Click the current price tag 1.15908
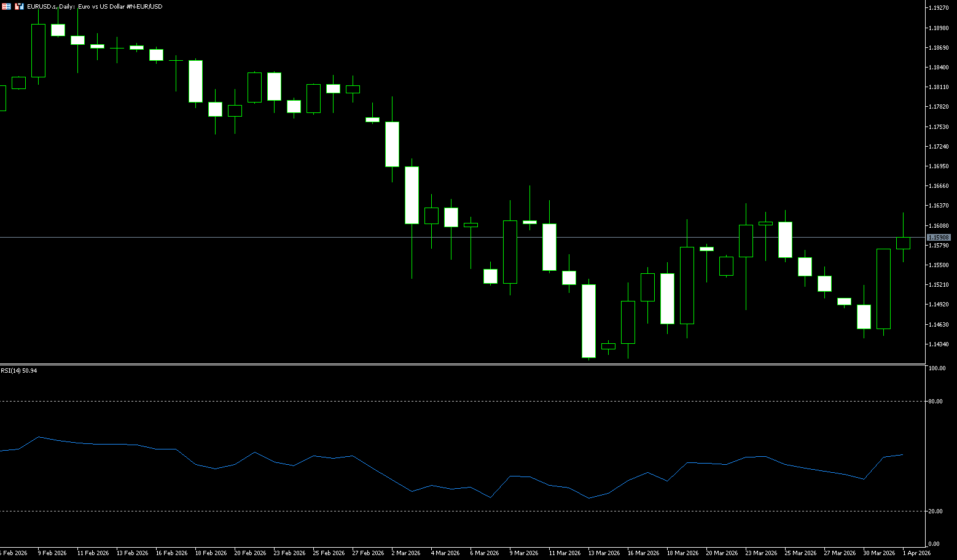This screenshot has width=957, height=560. pyautogui.click(x=939, y=237)
